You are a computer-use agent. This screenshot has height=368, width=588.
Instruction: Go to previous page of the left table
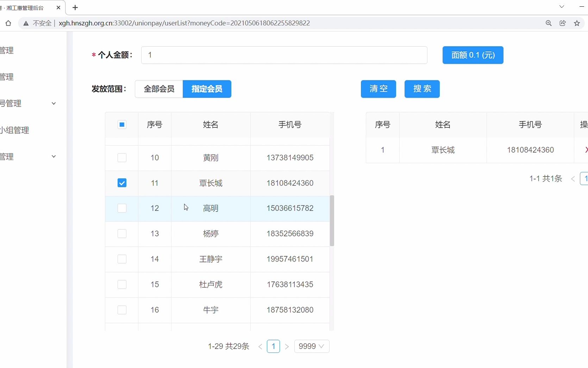260,346
